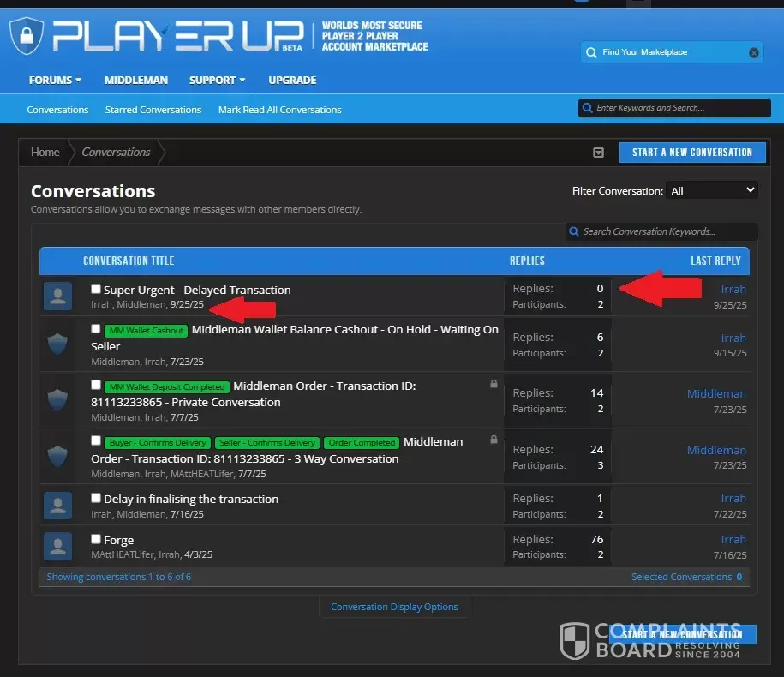Viewport: 784px width, 677px height.
Task: Expand the Support dropdown menu
Action: (x=217, y=80)
